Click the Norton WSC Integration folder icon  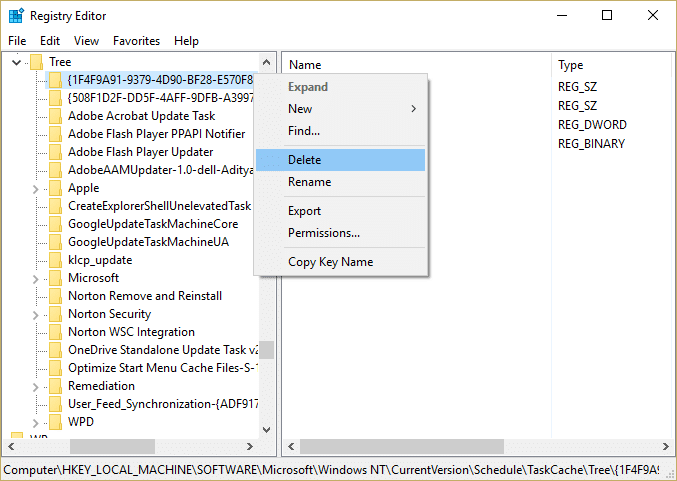pos(55,332)
